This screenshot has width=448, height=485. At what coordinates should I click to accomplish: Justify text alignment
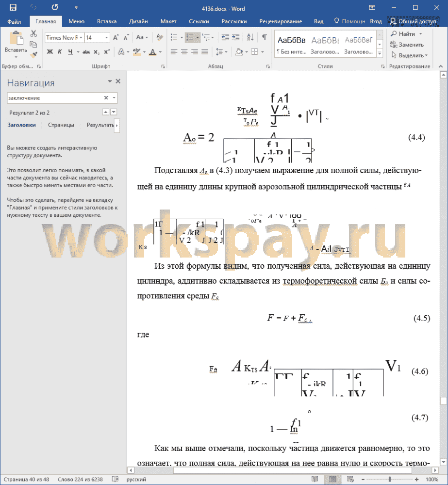click(x=205, y=52)
